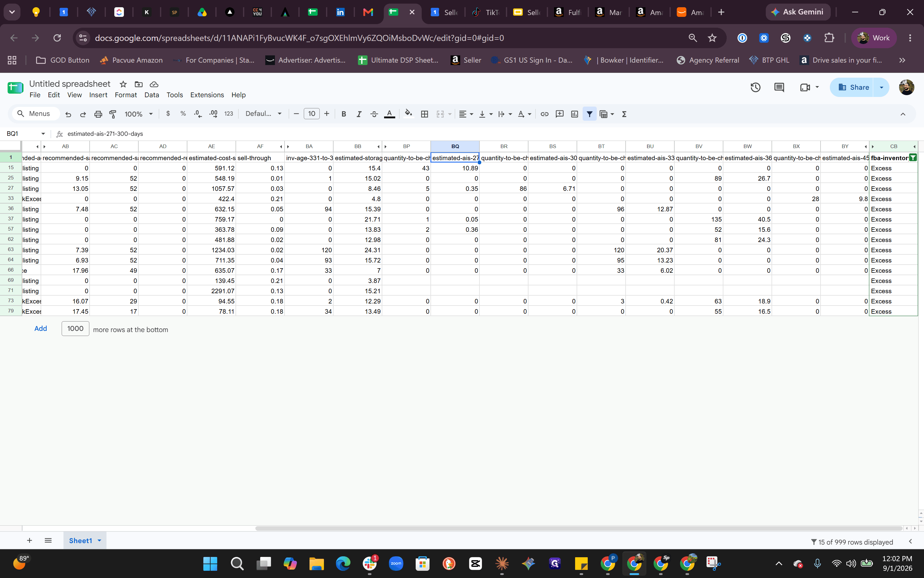Open the Data menu
The height and width of the screenshot is (578, 924).
[x=152, y=95]
